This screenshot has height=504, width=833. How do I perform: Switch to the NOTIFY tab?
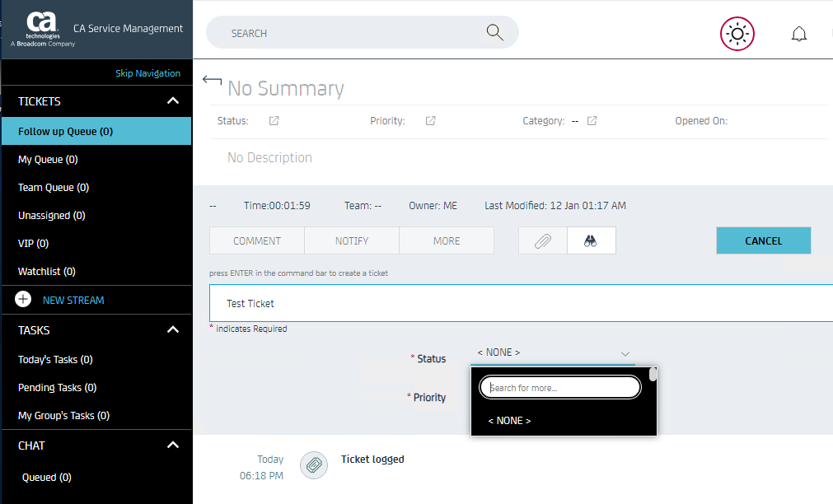pyautogui.click(x=352, y=240)
